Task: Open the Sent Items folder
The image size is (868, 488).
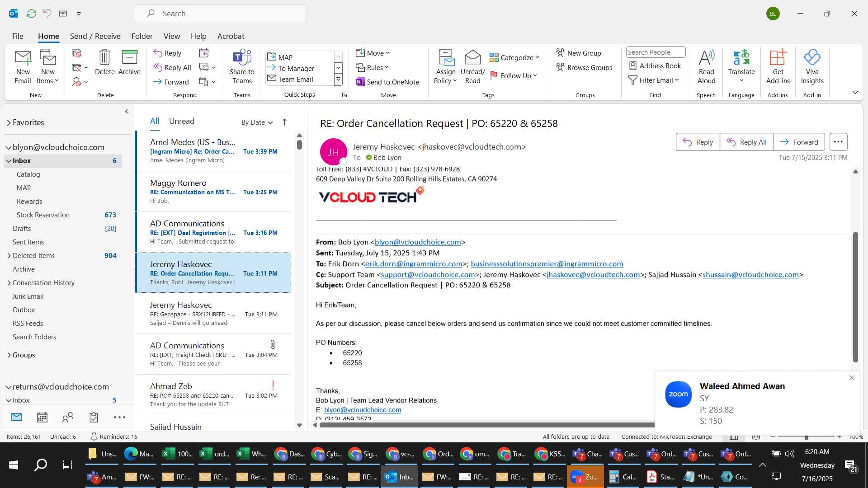Action: [x=63, y=242]
